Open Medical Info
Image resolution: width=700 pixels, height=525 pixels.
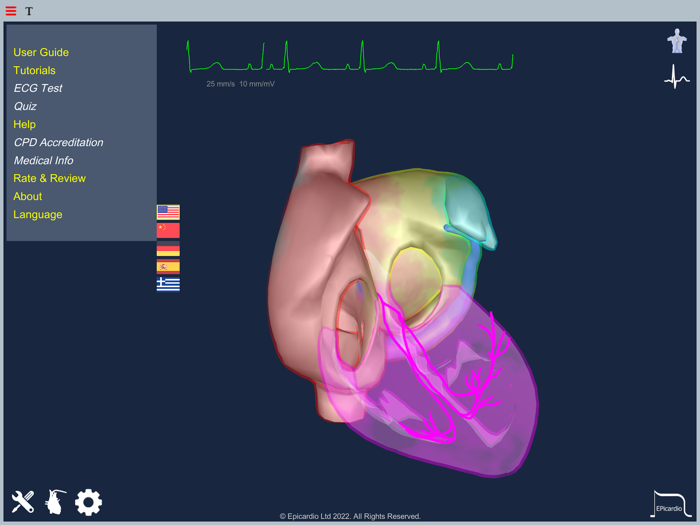[43, 160]
